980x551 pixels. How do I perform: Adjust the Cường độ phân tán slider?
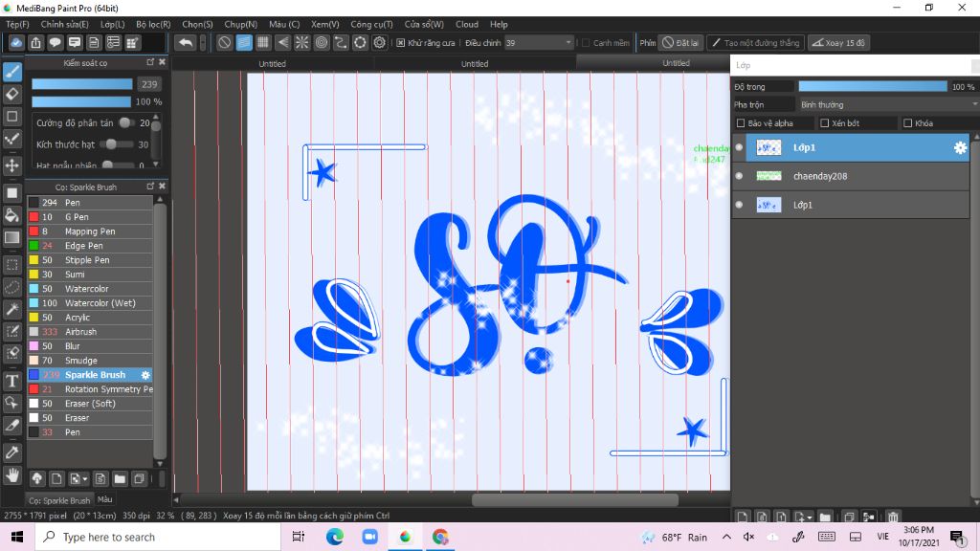pyautogui.click(x=126, y=123)
